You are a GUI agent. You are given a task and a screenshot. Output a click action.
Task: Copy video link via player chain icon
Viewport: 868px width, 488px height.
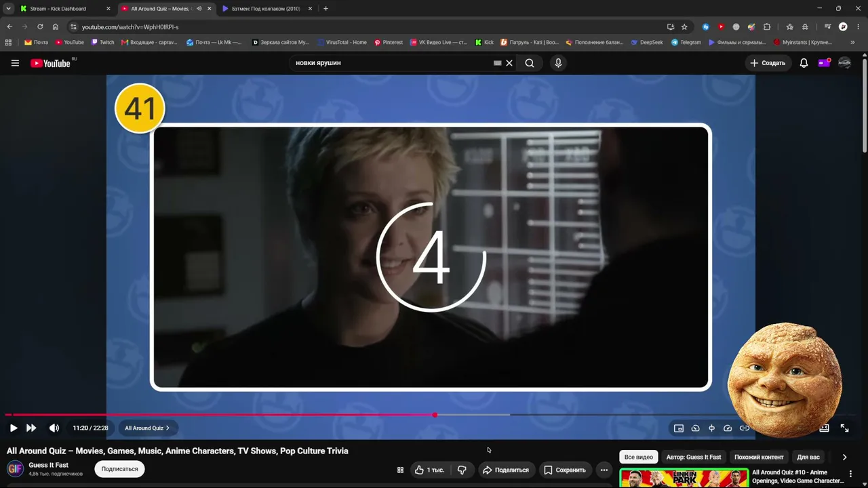[x=744, y=428]
